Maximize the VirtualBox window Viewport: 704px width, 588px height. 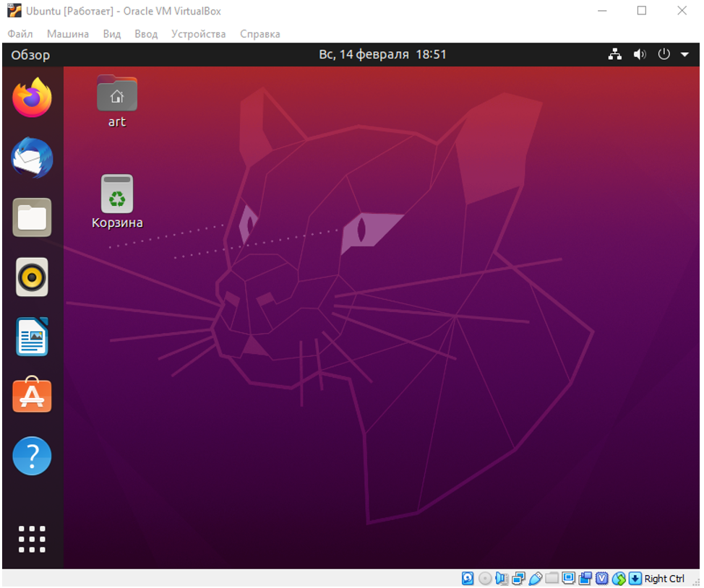[x=642, y=11]
